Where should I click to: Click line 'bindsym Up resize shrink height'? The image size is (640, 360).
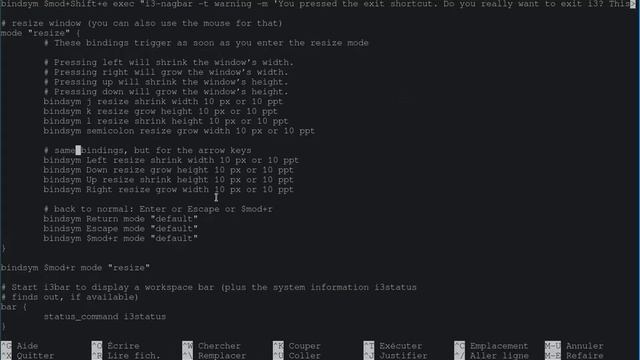point(169,180)
